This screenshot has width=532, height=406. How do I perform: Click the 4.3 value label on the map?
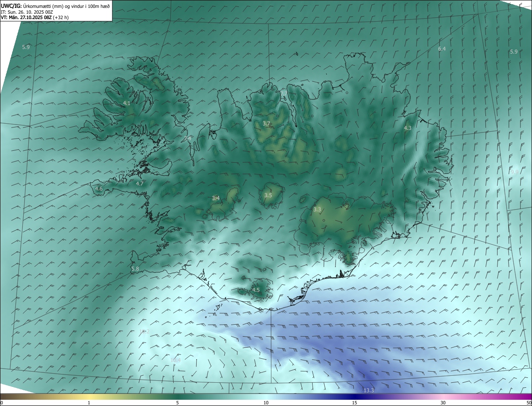point(408,128)
